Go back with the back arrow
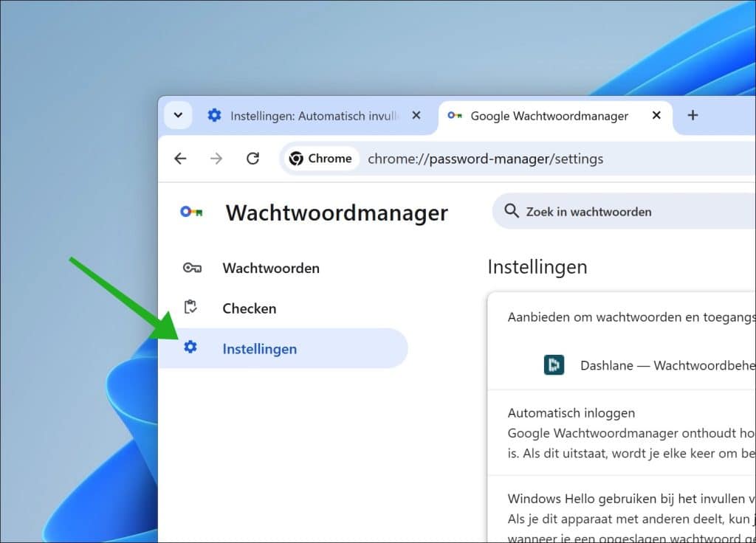Image resolution: width=756 pixels, height=543 pixels. (x=180, y=159)
